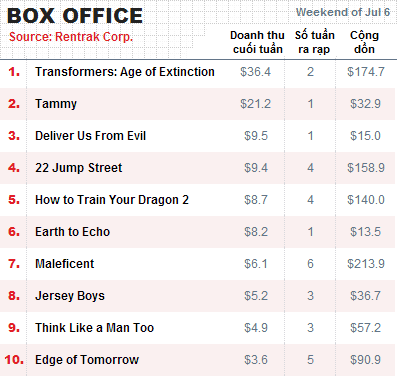The image size is (397, 376).
Task: Select the Số tuần ra rạp column header
Action: point(314,42)
